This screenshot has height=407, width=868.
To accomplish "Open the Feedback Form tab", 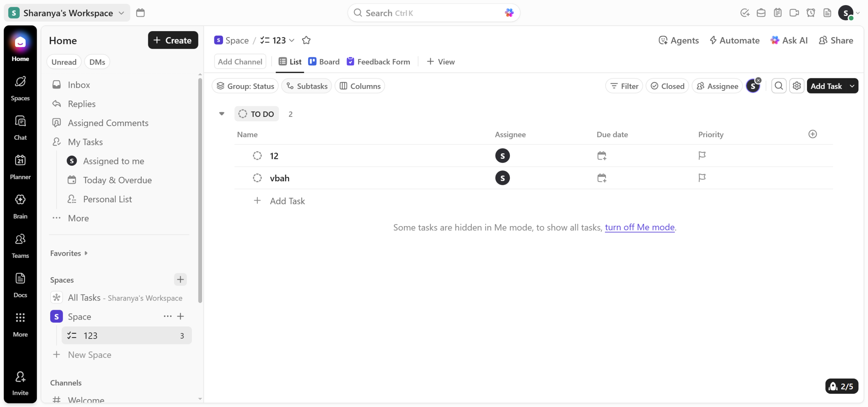I will click(378, 62).
